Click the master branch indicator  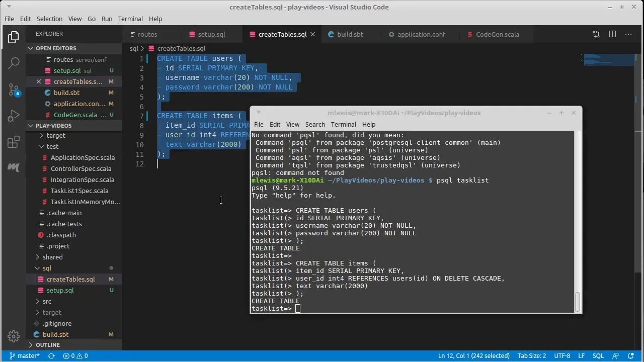(x=25, y=355)
